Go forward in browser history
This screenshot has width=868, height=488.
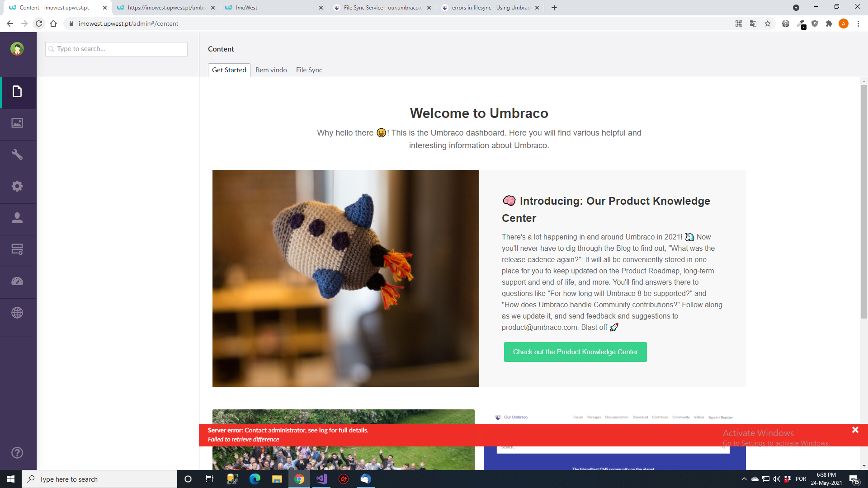(x=24, y=23)
